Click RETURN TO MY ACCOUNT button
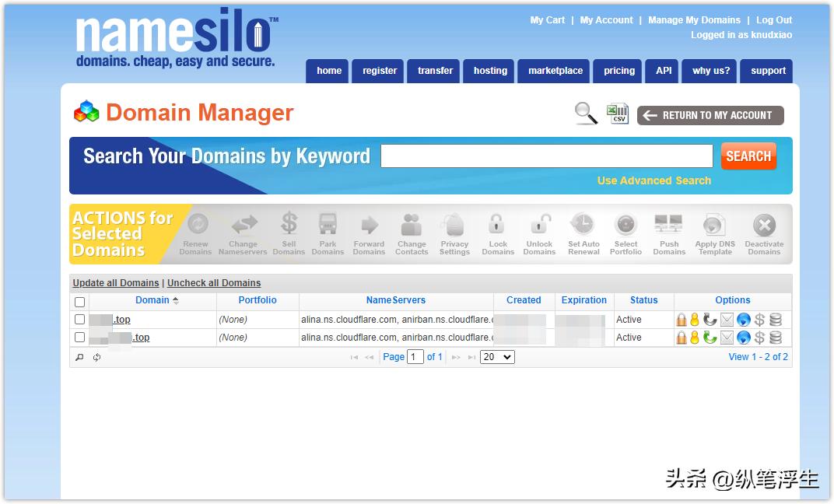The height and width of the screenshot is (504, 834). point(710,115)
